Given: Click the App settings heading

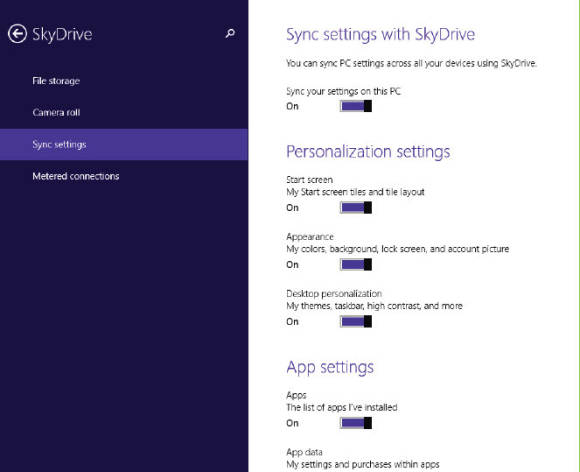Looking at the screenshot, I should click(x=330, y=367).
